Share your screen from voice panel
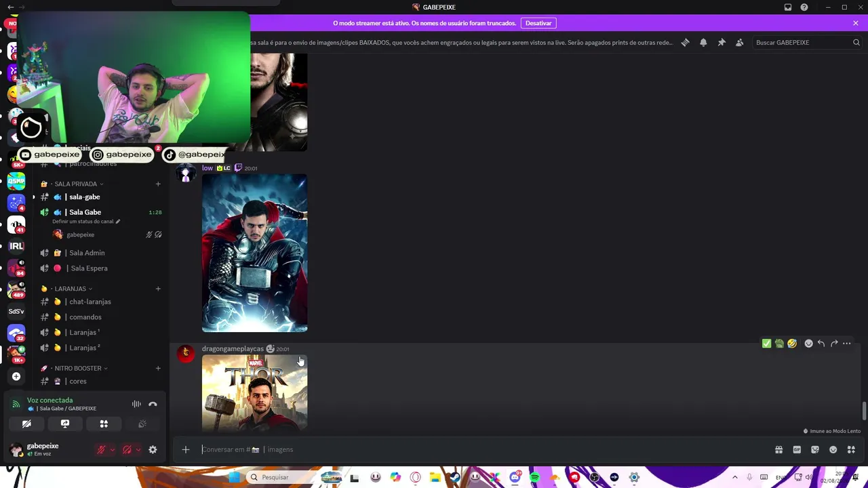This screenshot has height=488, width=868. (x=65, y=424)
